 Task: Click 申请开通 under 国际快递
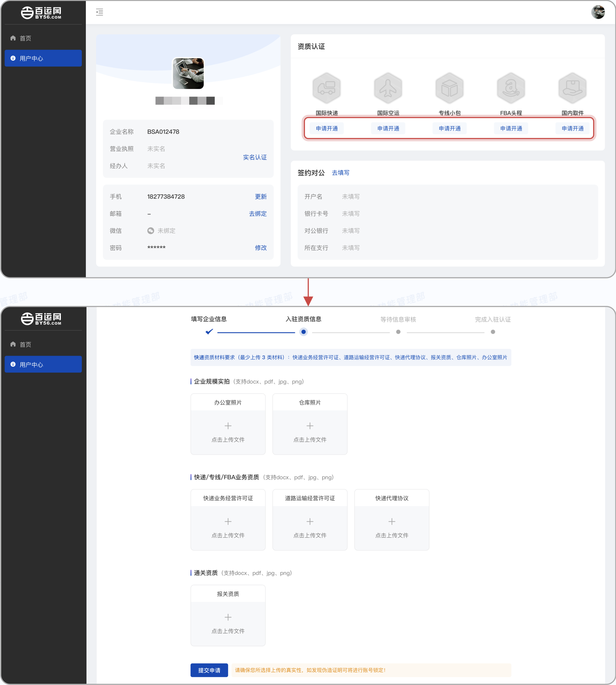(326, 128)
